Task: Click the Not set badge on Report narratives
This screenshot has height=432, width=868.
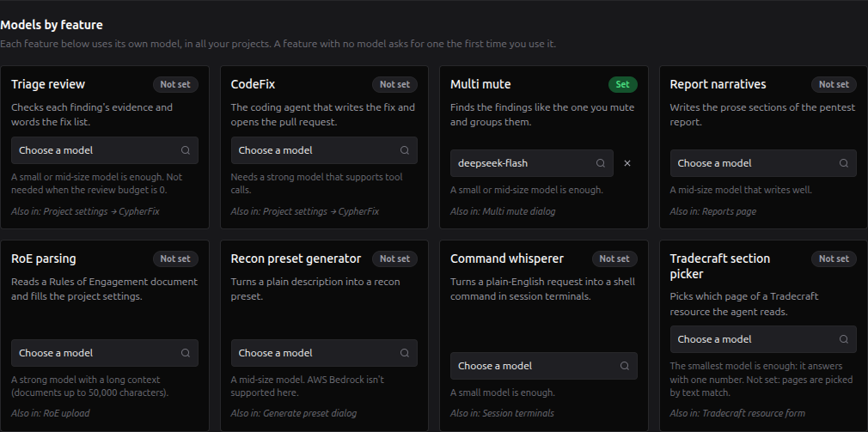Action: (834, 85)
